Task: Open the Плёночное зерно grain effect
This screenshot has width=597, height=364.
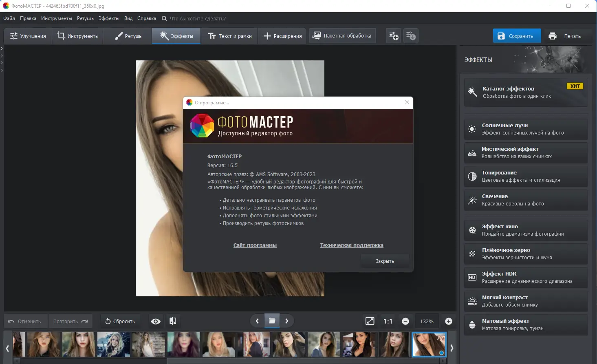Action: coord(526,254)
